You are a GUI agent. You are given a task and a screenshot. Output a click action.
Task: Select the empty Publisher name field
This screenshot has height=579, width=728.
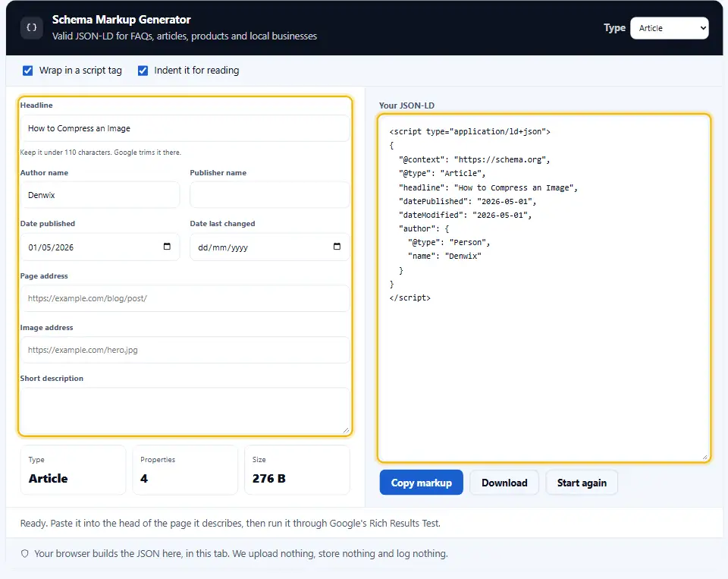pyautogui.click(x=270, y=195)
